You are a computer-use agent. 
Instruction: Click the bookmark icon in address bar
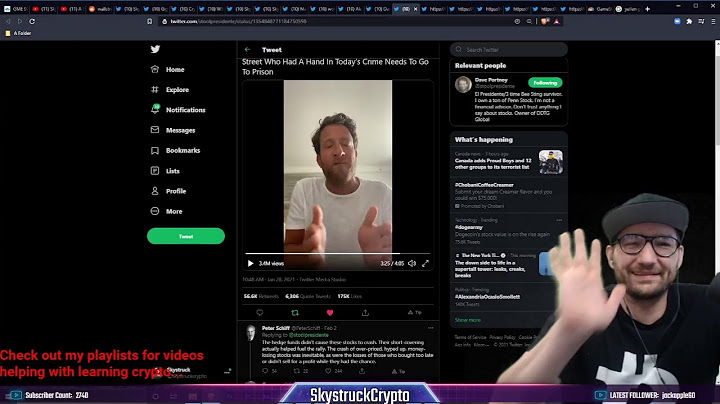[x=150, y=21]
